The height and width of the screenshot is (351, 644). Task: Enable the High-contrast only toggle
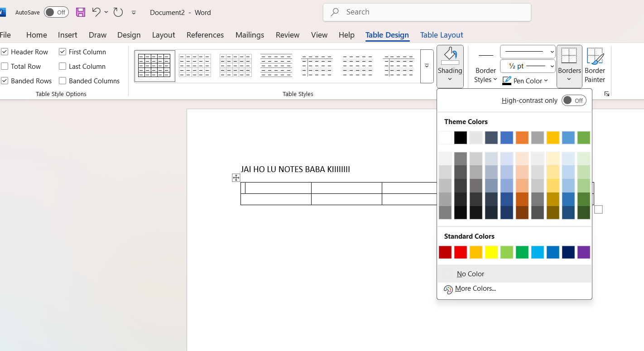coord(574,101)
